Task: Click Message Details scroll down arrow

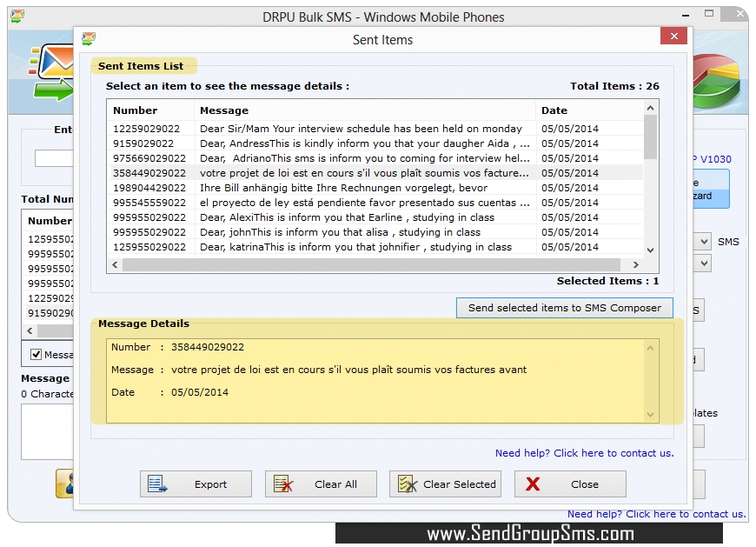Action: 650,414
